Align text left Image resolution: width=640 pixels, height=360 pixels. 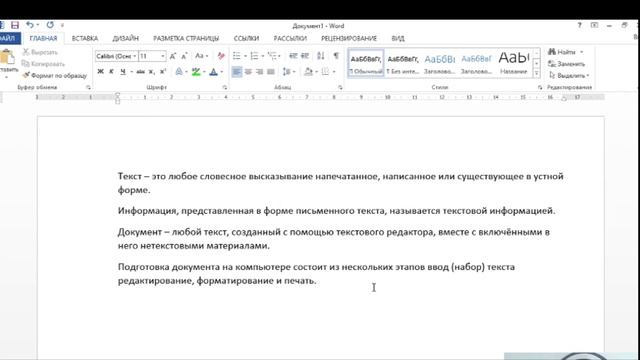click(x=237, y=72)
